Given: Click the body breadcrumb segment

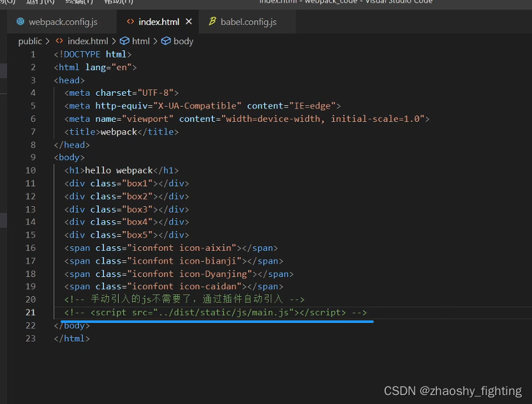Looking at the screenshot, I should [183, 41].
